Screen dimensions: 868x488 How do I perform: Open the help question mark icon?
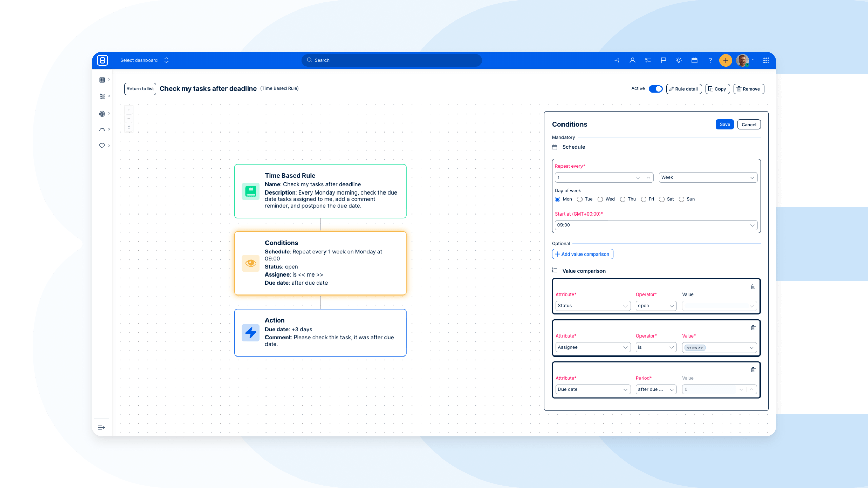click(x=710, y=60)
